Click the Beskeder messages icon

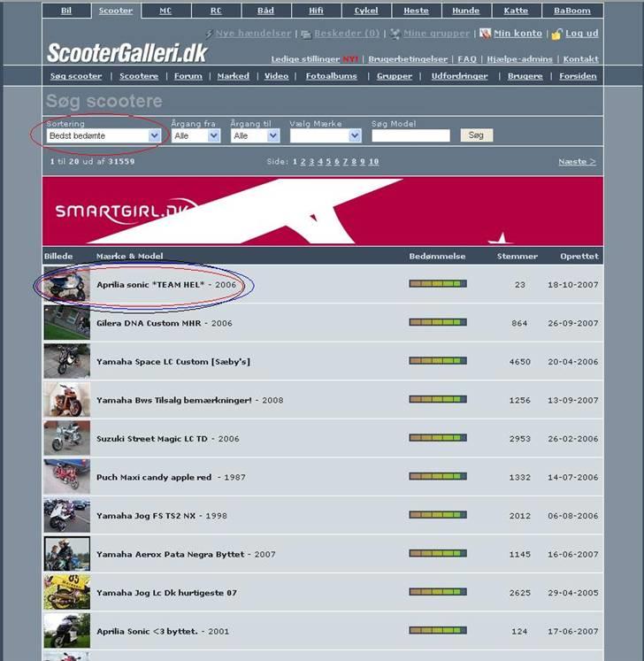click(x=305, y=34)
